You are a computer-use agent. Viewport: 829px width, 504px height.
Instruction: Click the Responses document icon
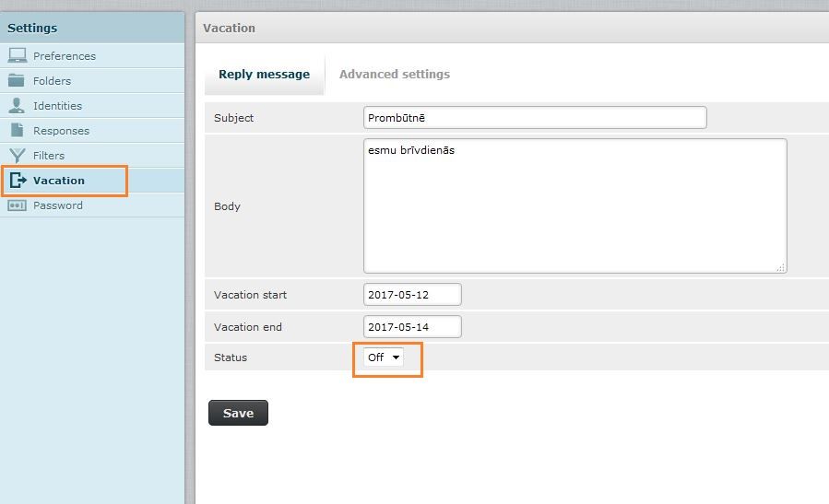17,130
